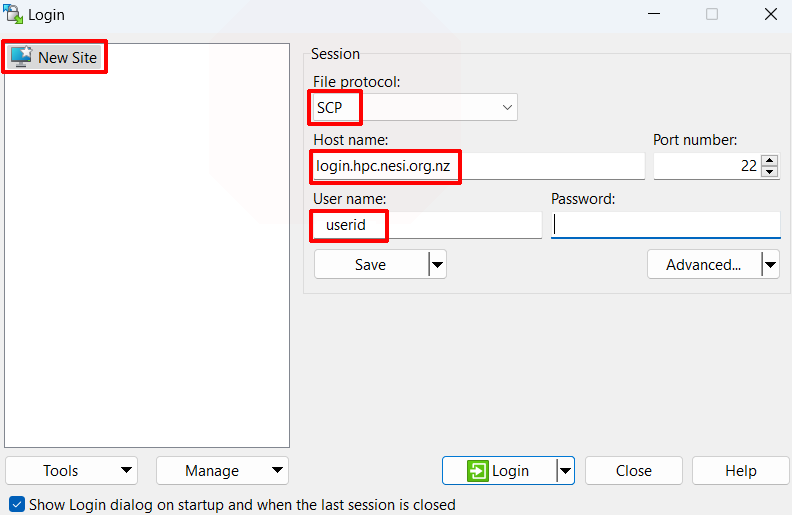
Task: Click into the Password field
Action: (665, 225)
